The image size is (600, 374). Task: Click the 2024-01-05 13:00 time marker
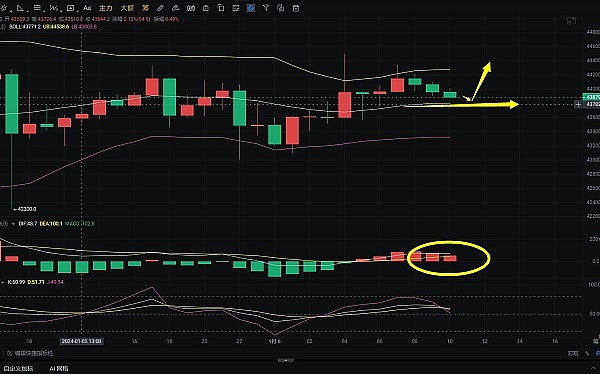pyautogui.click(x=82, y=341)
